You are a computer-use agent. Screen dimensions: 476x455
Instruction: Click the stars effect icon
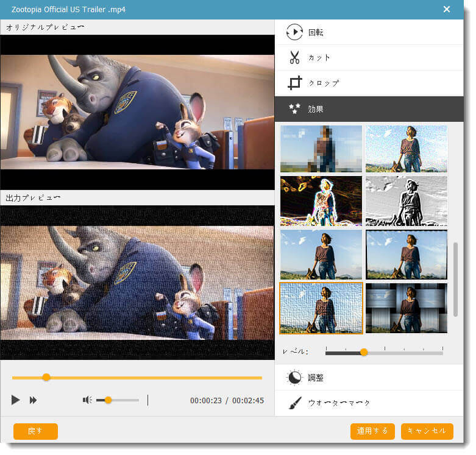(x=294, y=109)
